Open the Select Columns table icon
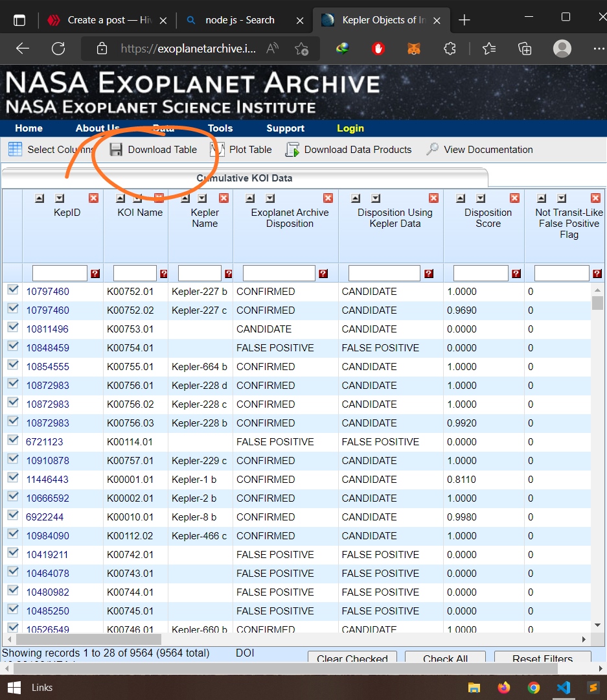This screenshot has width=607, height=700. coord(15,149)
